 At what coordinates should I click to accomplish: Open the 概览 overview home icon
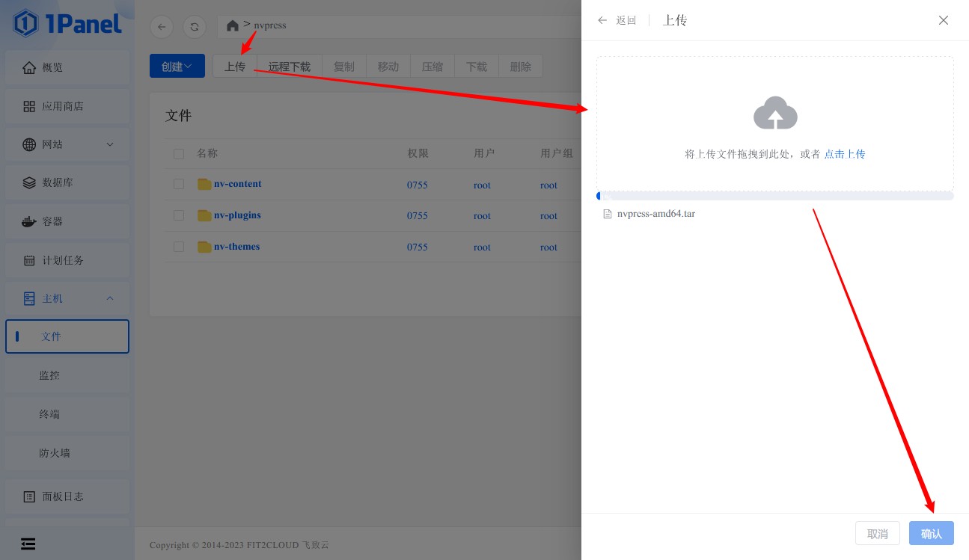(29, 67)
